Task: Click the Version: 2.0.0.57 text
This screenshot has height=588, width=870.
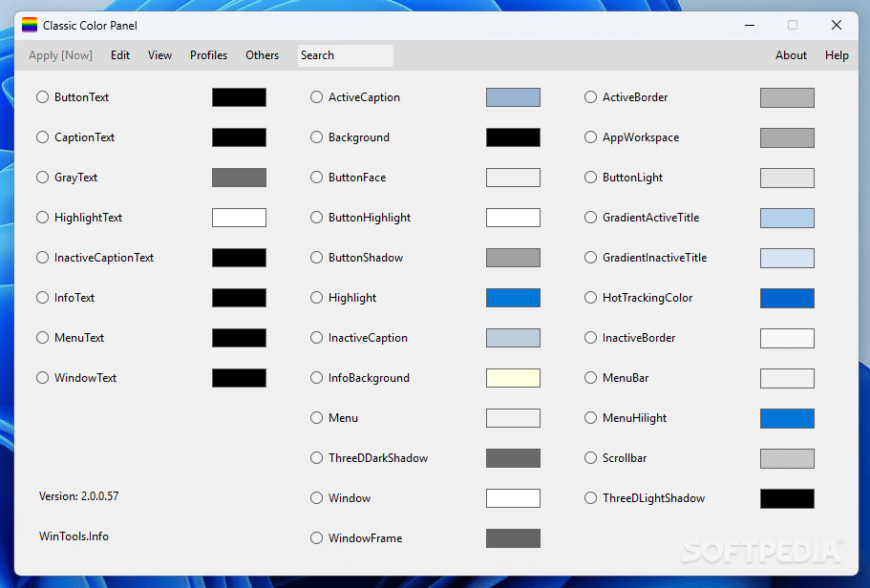Action: coord(79,496)
